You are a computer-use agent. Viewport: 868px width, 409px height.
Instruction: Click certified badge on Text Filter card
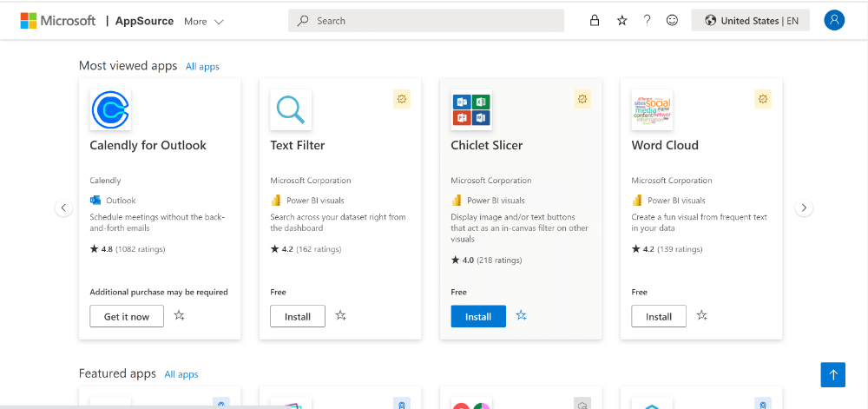402,99
